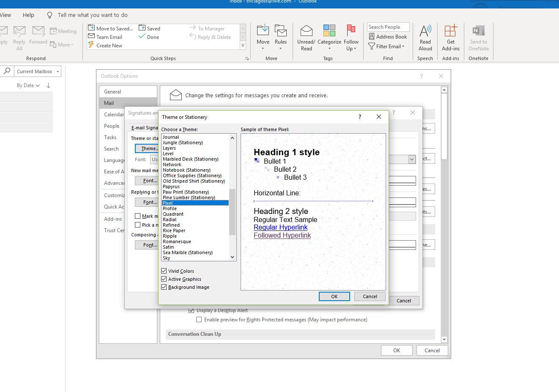559x392 pixels.
Task: Click the Theme... button
Action: [147, 148]
